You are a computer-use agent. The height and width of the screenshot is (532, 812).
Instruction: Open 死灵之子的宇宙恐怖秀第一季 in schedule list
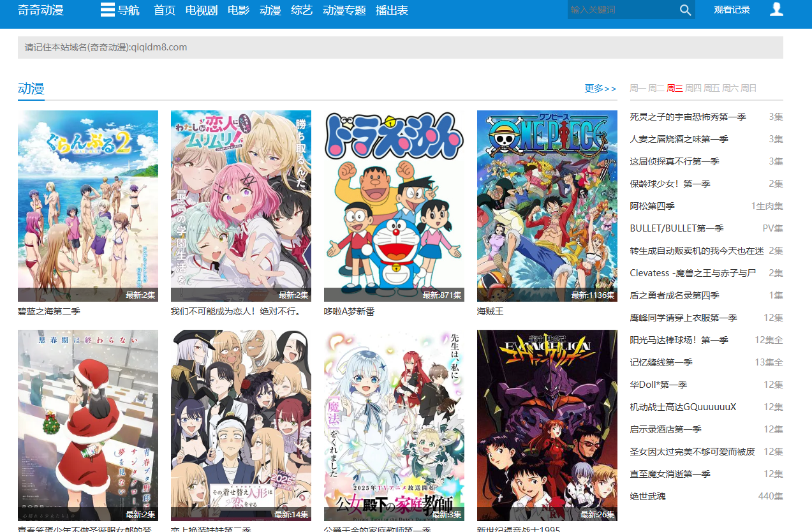tap(688, 117)
